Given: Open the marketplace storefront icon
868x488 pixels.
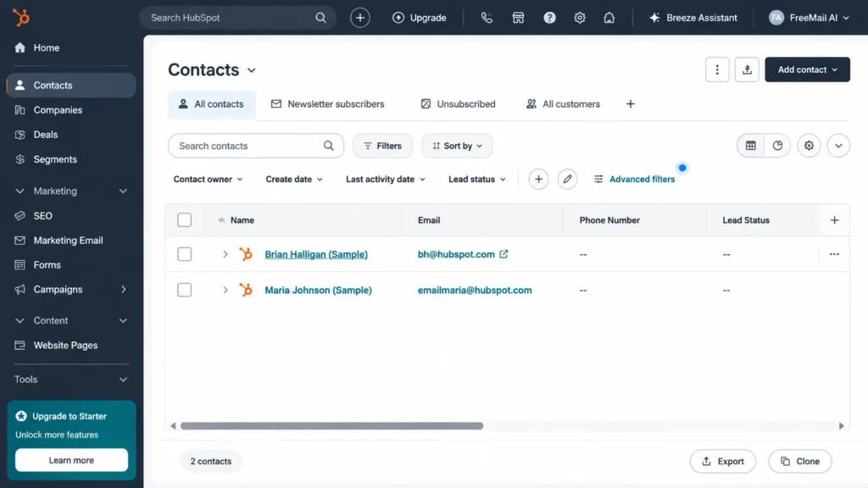Looking at the screenshot, I should pyautogui.click(x=518, y=18).
